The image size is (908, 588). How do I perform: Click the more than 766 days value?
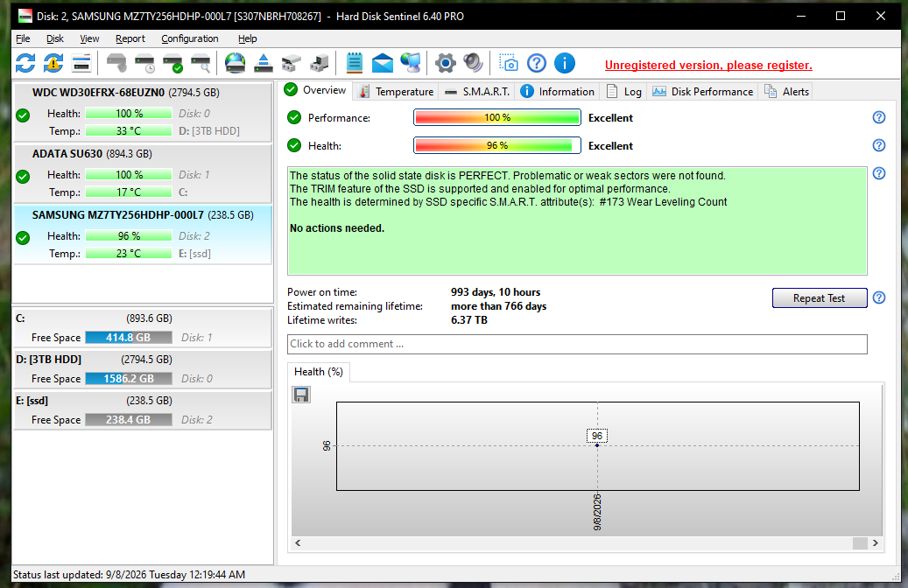(x=498, y=306)
